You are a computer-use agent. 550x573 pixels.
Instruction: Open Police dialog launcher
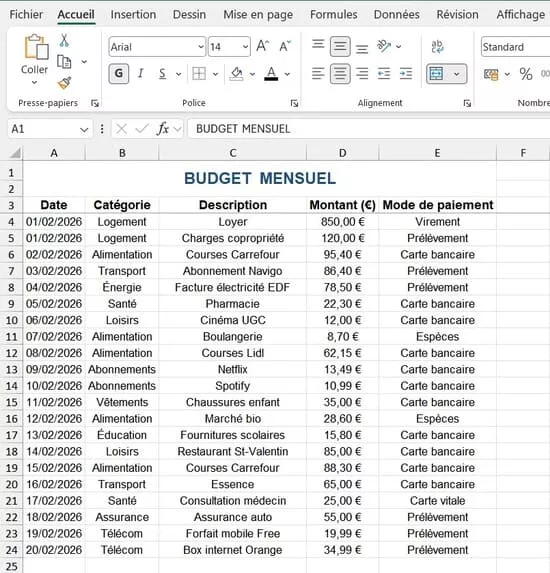[x=294, y=103]
